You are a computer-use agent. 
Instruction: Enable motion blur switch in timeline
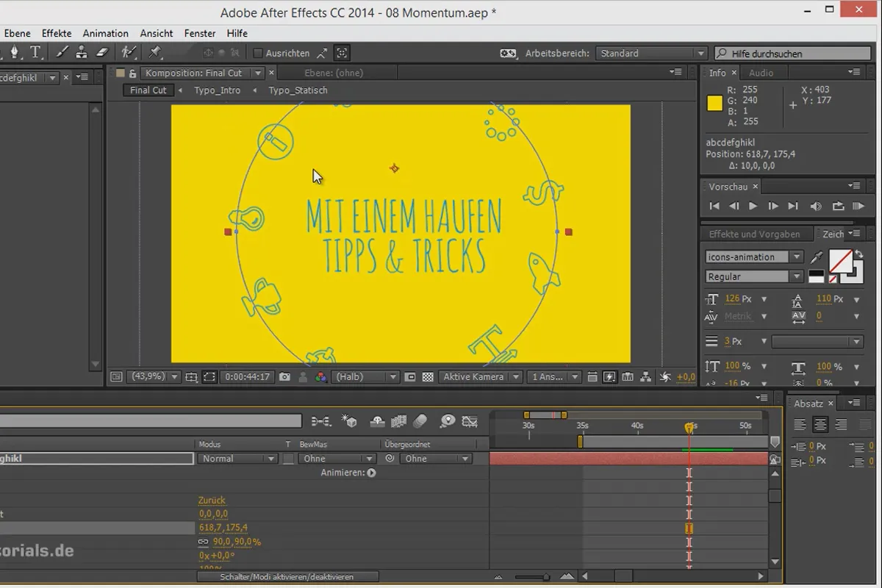(420, 421)
